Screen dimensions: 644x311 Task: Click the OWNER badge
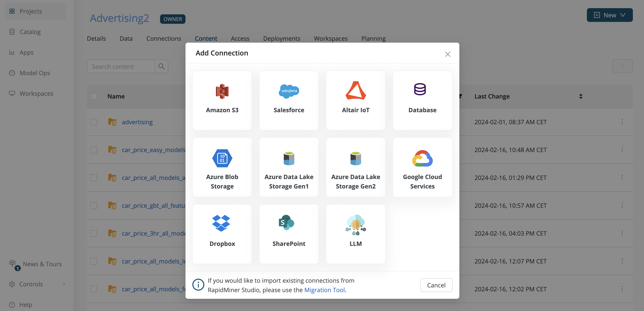tap(172, 19)
